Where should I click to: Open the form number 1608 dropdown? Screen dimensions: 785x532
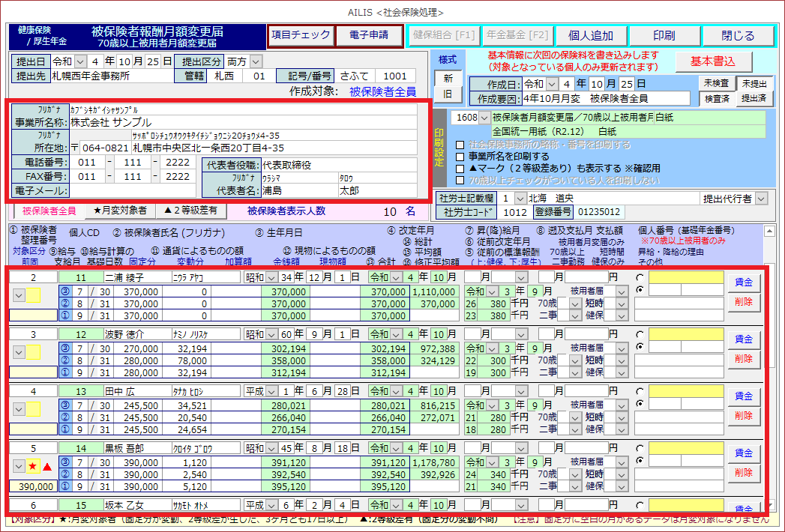coord(484,118)
